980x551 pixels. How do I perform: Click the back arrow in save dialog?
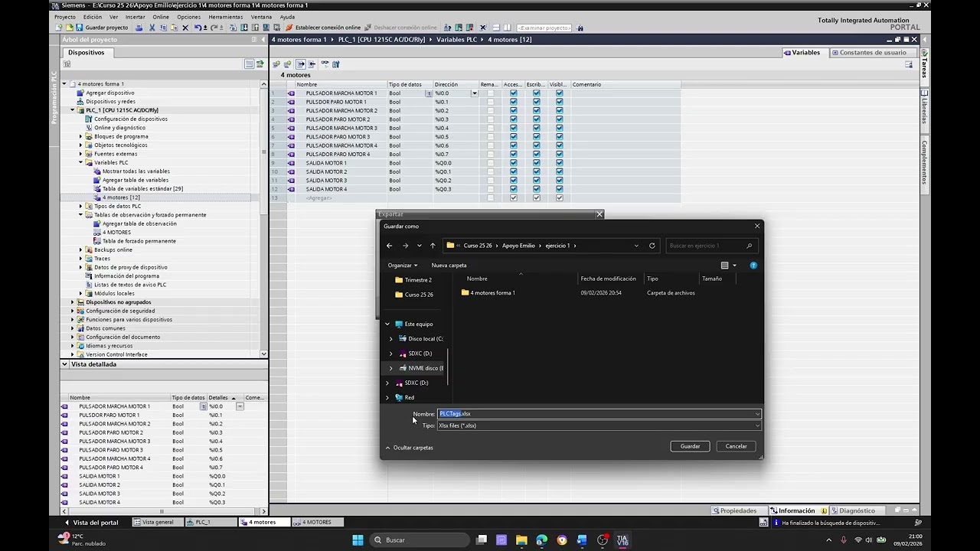coord(389,246)
